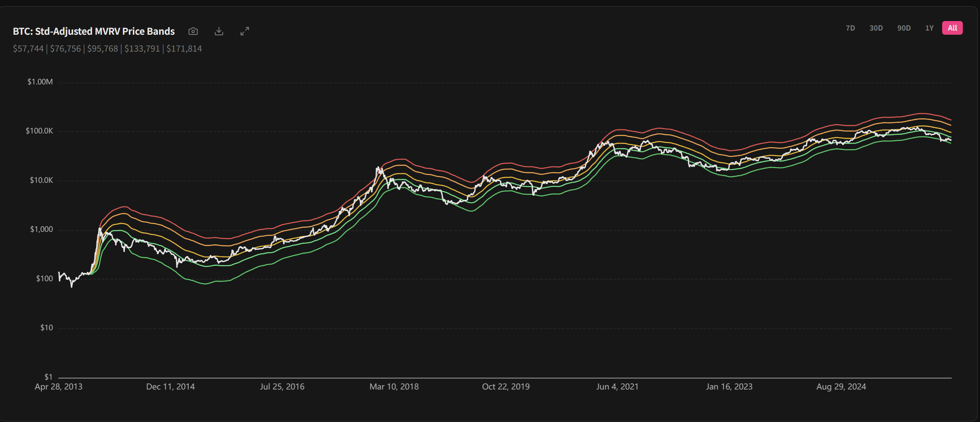Take a chart screenshot with camera icon
This screenshot has height=422, width=980.
193,31
